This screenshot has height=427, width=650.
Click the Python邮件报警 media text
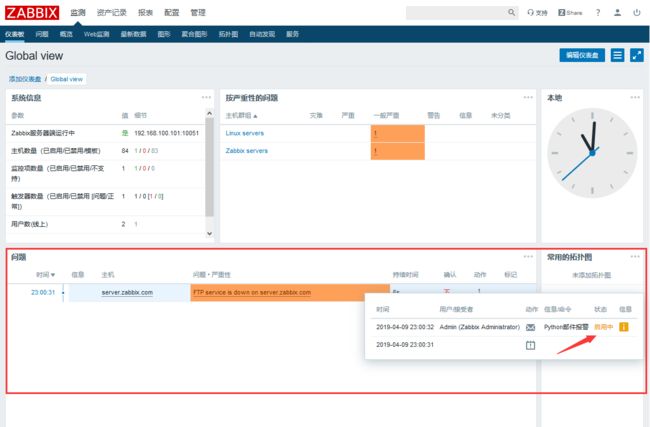[x=566, y=327]
